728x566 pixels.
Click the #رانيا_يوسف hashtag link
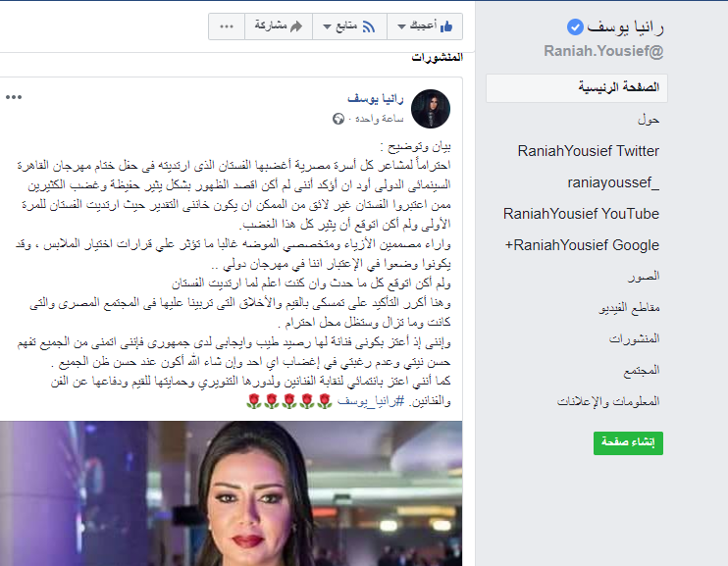click(x=371, y=401)
